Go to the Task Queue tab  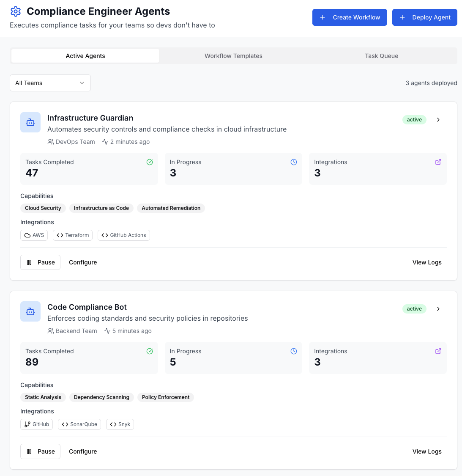381,56
